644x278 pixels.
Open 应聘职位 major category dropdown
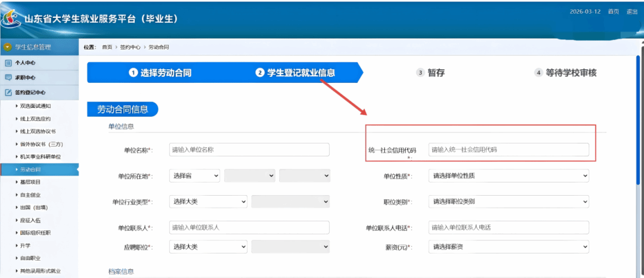click(x=208, y=247)
